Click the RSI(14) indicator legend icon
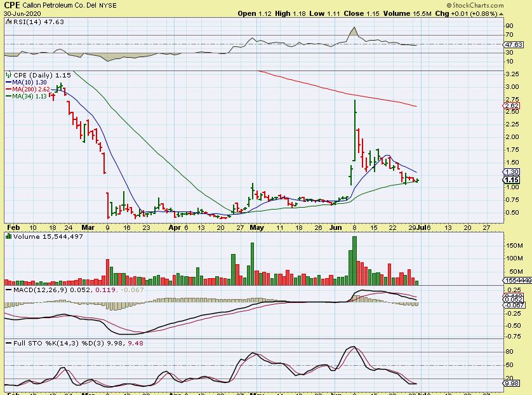The image size is (532, 395). (8, 22)
